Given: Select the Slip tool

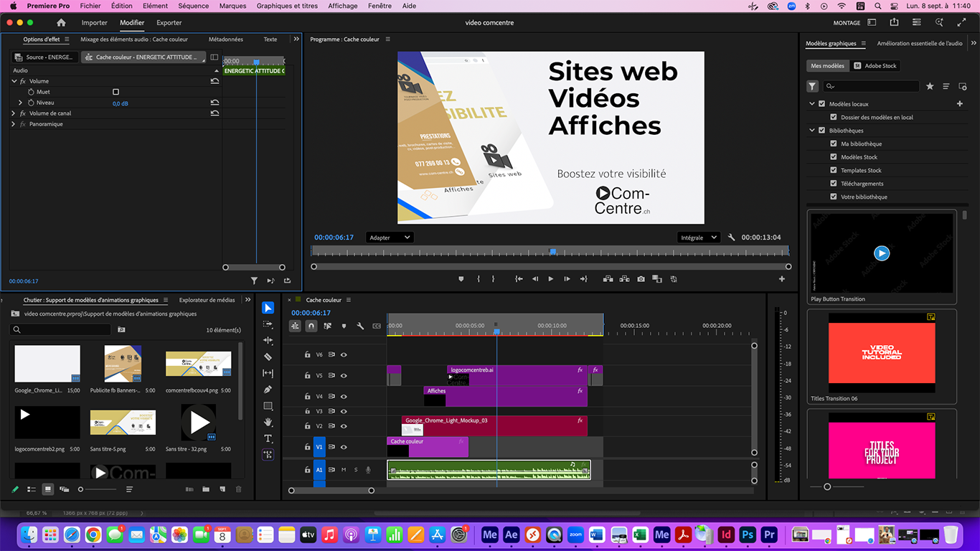Looking at the screenshot, I should coord(268,373).
